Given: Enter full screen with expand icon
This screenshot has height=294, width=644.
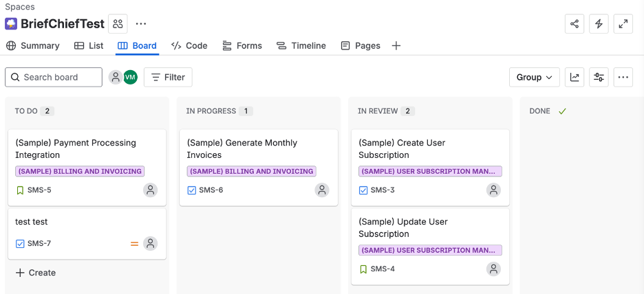Looking at the screenshot, I should 623,24.
